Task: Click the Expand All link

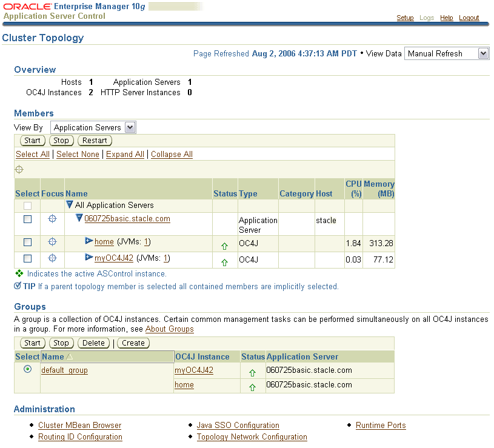Action: (x=125, y=155)
